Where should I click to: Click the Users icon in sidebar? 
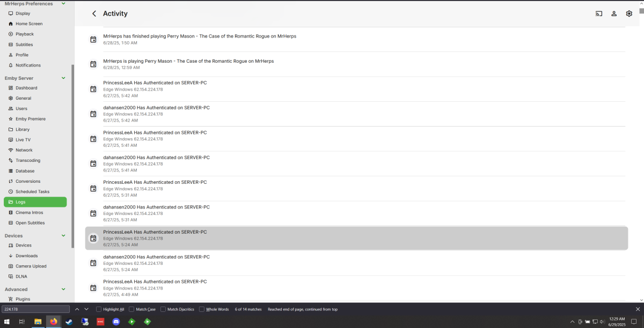click(11, 109)
